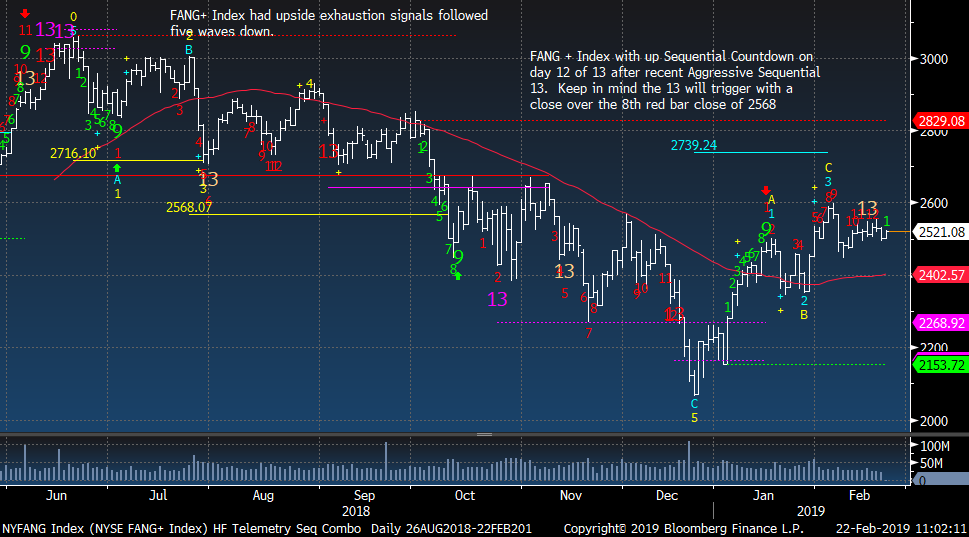Select the Sequential Countdown day 12 annotation
The image size is (969, 537).
coord(675,80)
